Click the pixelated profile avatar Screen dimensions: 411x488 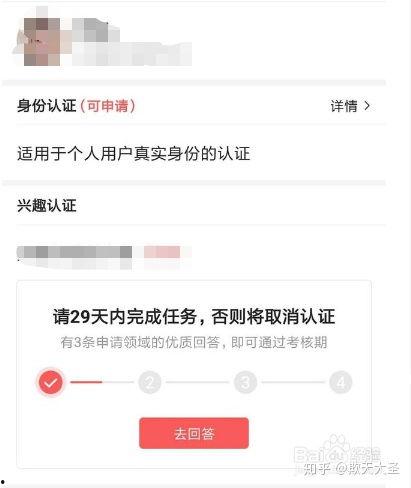42,42
